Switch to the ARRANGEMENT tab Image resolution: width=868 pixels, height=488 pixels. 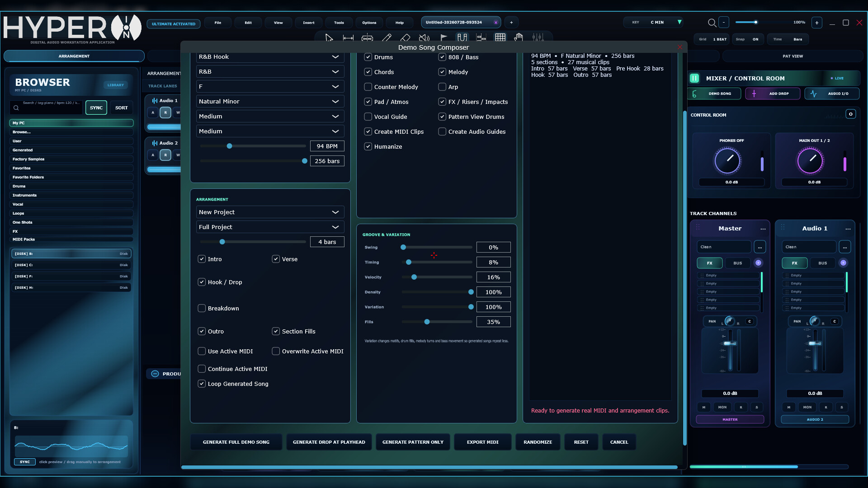pyautogui.click(x=74, y=56)
